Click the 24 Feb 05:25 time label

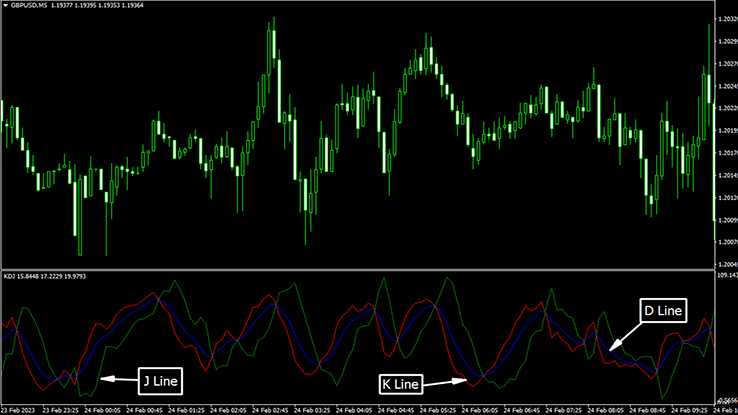(438, 411)
